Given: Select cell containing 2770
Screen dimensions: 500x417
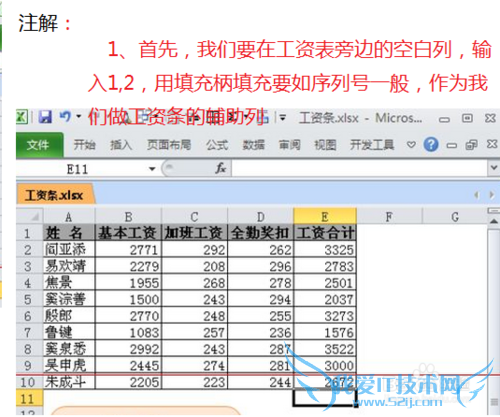Looking at the screenshot, I should (128, 315).
